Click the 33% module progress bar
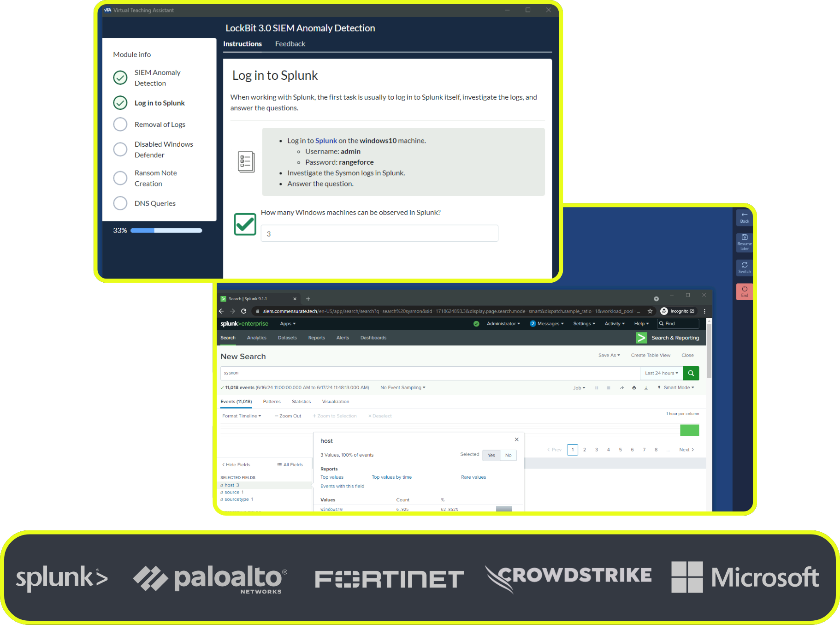 (x=166, y=230)
